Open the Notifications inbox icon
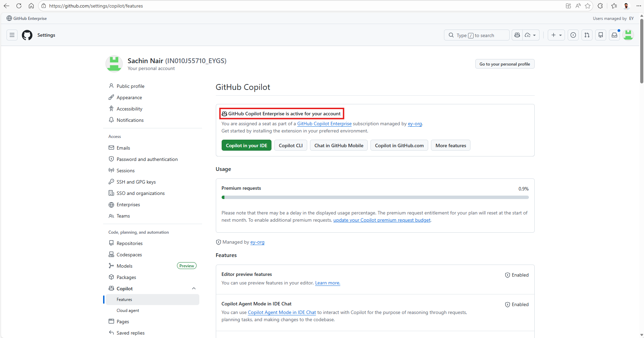 [614, 35]
